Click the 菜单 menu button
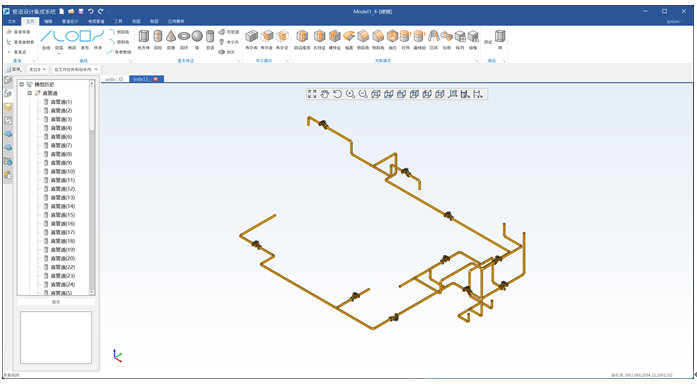The height and width of the screenshot is (385, 697). point(14,69)
